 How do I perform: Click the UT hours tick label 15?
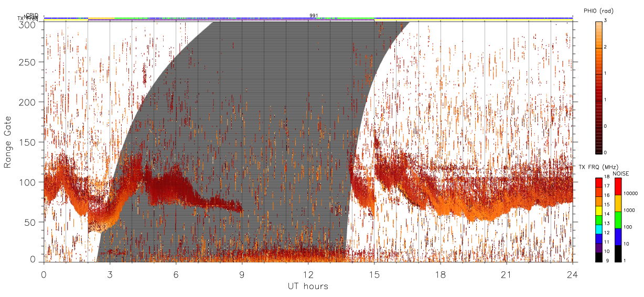pyautogui.click(x=374, y=274)
